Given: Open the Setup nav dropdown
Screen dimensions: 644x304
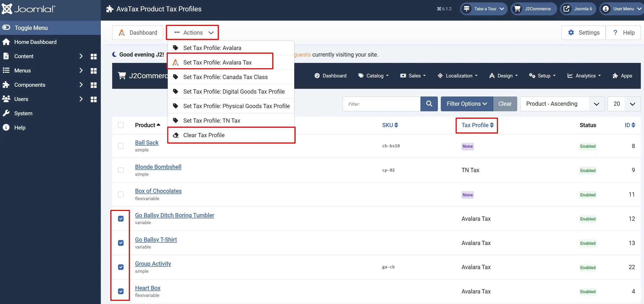Looking at the screenshot, I should tap(542, 76).
